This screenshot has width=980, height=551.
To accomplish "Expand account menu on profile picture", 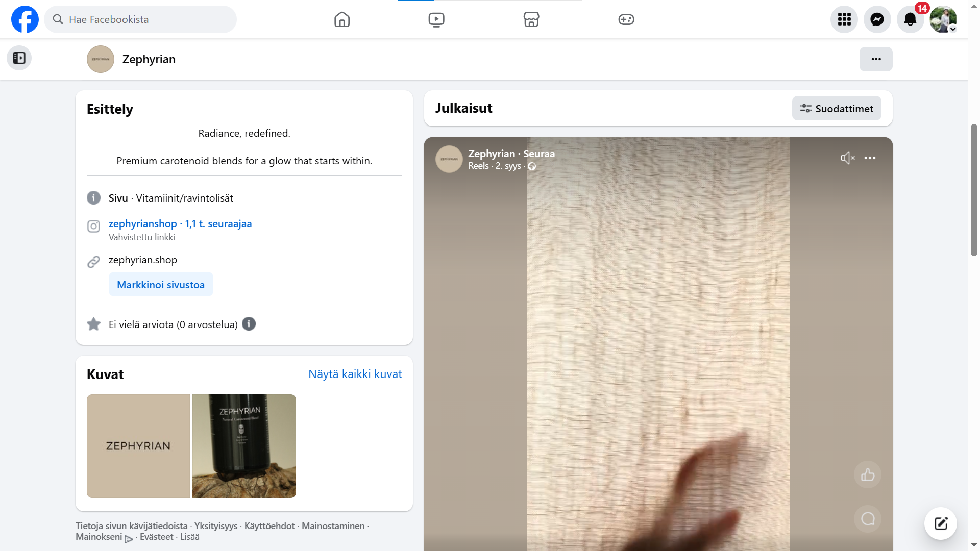I will click(943, 19).
